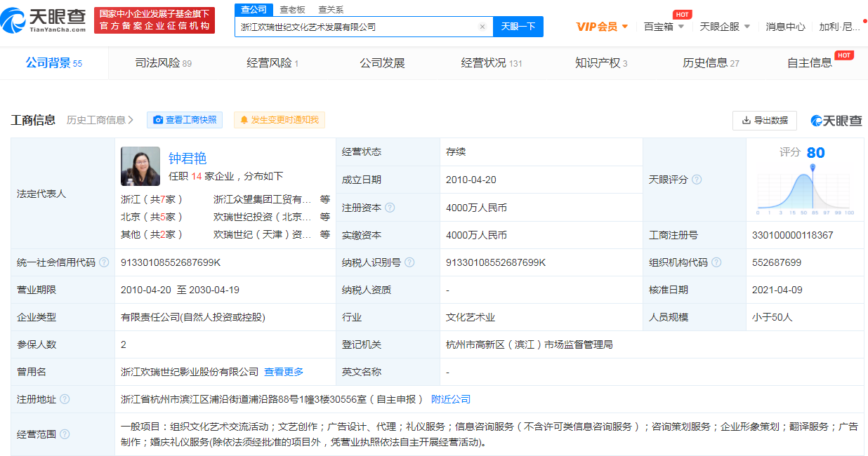Click 其他（共2家） region entry

[152, 234]
